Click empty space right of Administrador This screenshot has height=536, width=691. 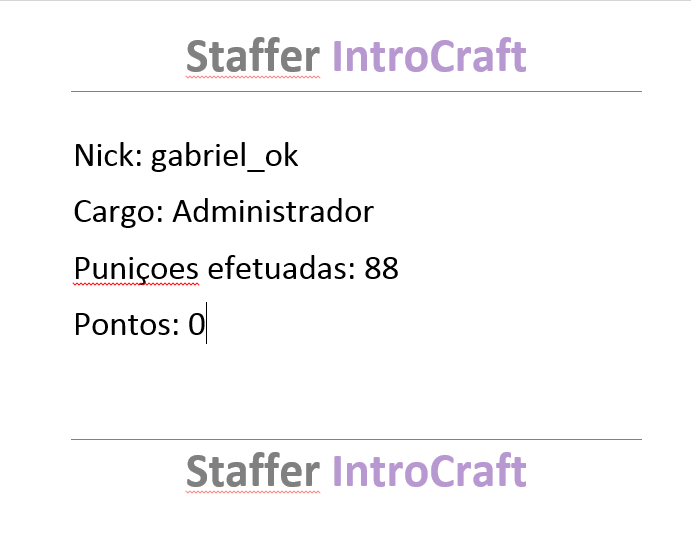507,211
